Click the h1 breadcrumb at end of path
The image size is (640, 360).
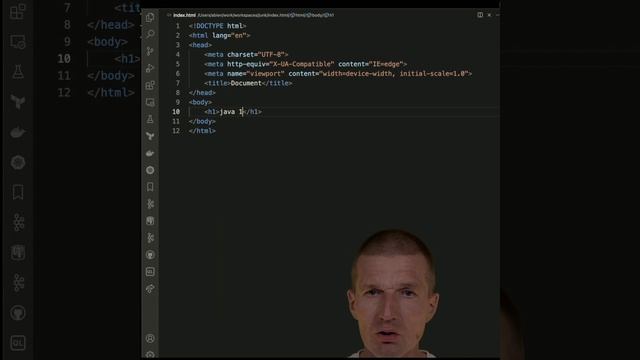click(329, 15)
